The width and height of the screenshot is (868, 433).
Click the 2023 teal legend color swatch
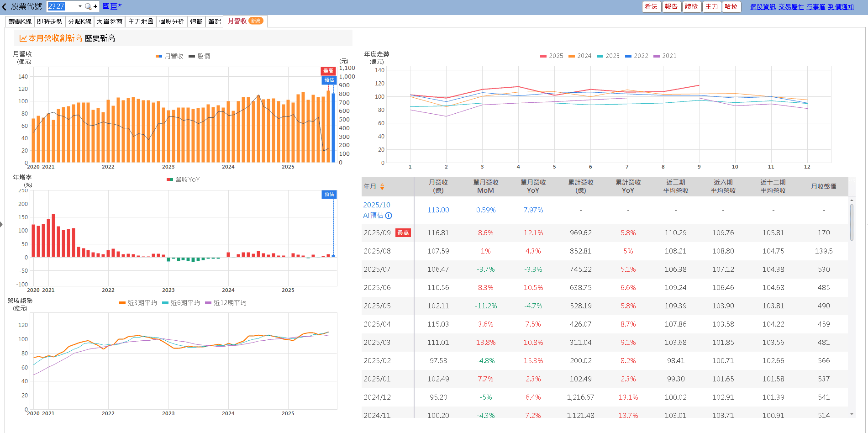point(600,56)
